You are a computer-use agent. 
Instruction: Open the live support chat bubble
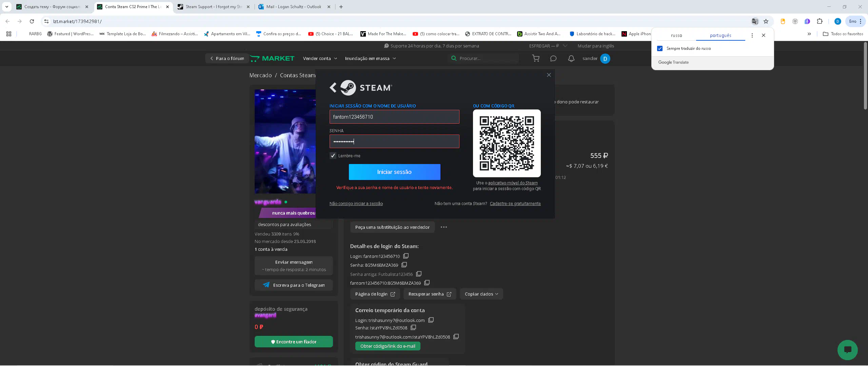848,350
